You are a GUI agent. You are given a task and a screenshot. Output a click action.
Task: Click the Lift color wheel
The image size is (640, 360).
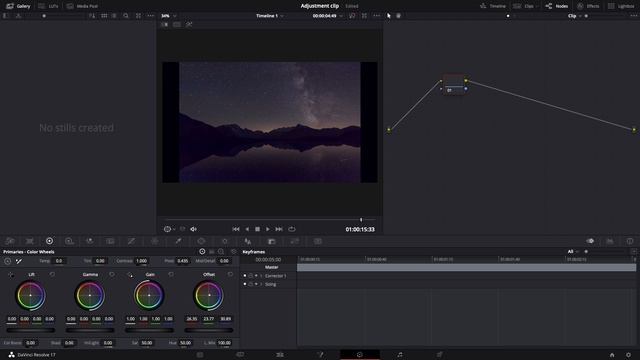pos(31,295)
